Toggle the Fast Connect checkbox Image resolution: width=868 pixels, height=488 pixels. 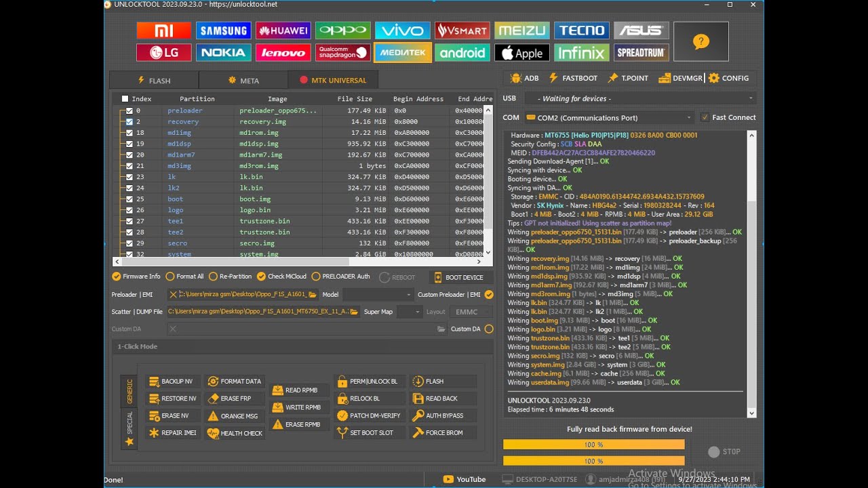tap(705, 117)
